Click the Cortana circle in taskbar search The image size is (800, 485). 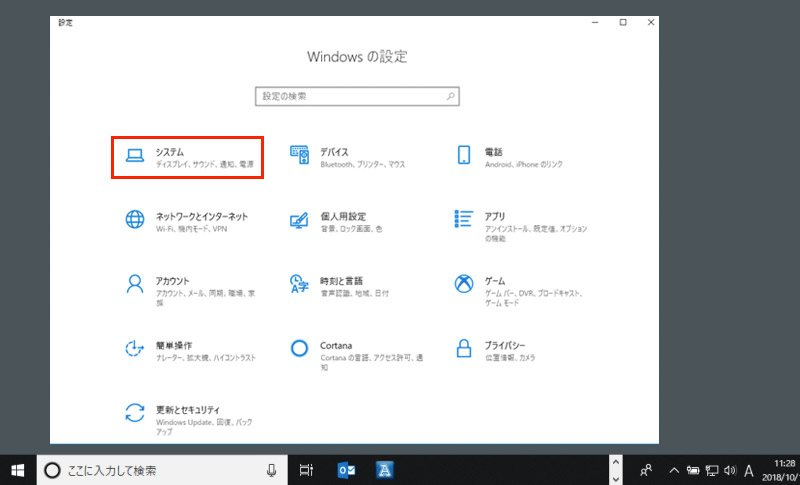[x=52, y=470]
